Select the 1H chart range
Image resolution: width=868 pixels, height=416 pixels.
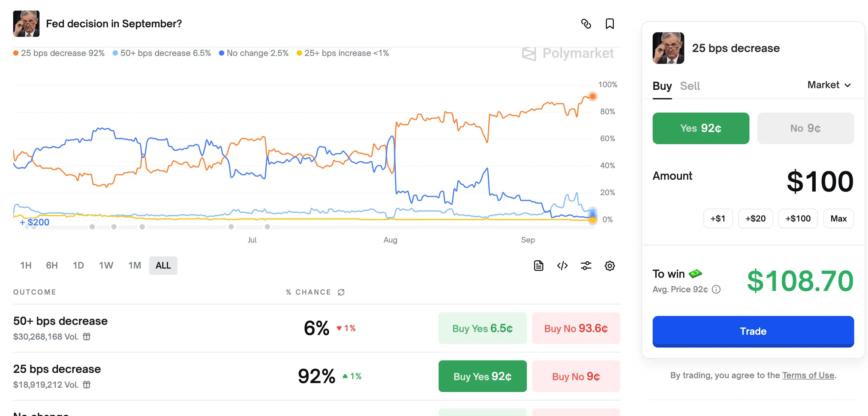click(26, 266)
